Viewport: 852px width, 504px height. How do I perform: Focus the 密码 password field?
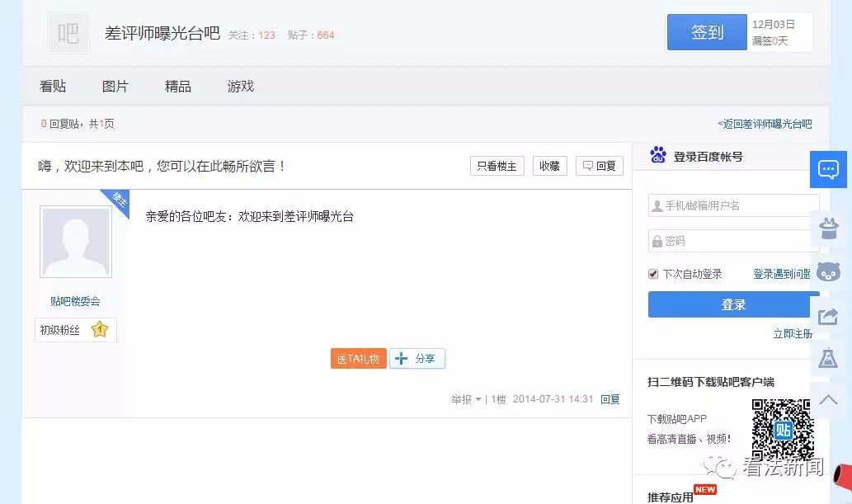point(733,241)
